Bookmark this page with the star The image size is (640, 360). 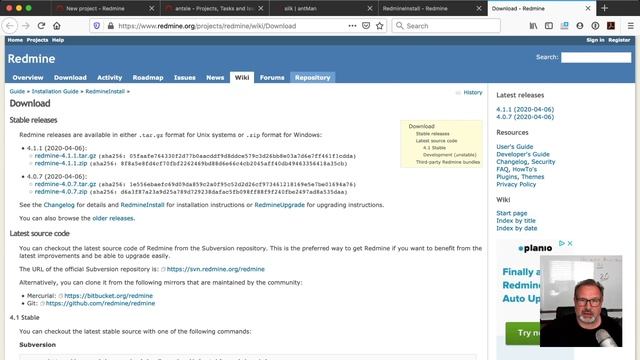tap(380, 26)
